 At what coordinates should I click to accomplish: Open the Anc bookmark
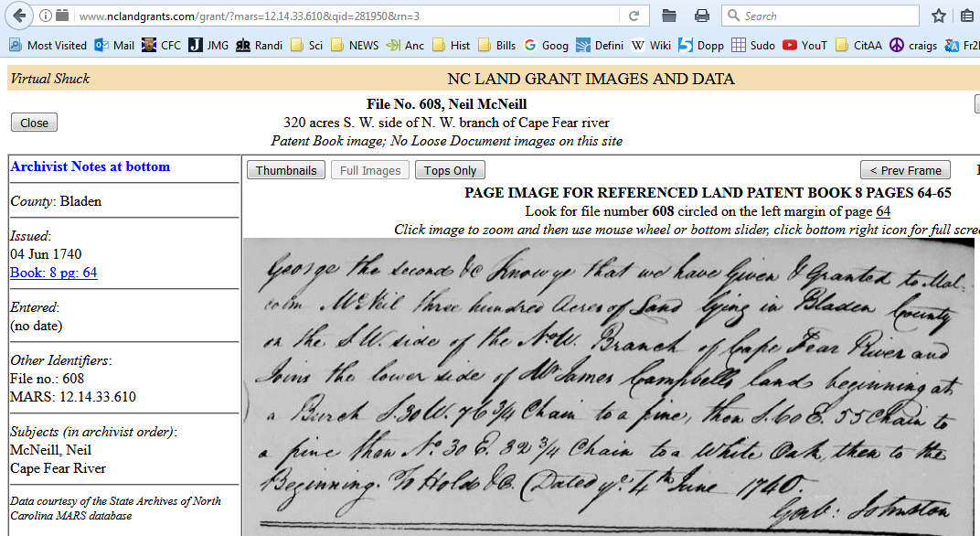coord(406,45)
